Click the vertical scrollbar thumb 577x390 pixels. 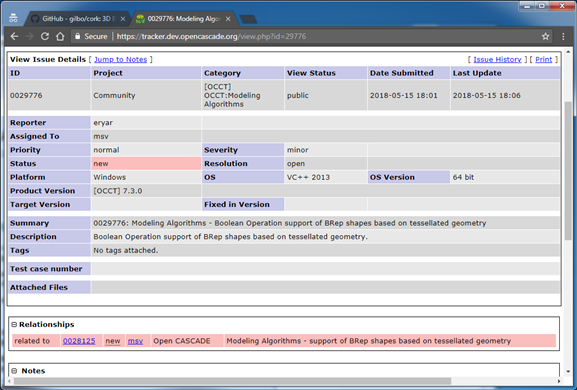pos(568,170)
